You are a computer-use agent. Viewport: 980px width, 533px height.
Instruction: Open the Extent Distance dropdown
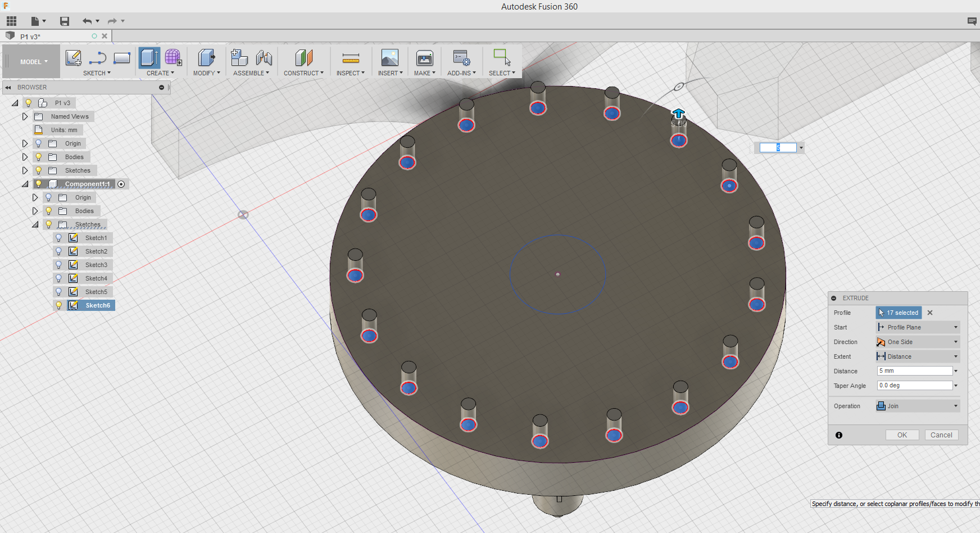[918, 356]
